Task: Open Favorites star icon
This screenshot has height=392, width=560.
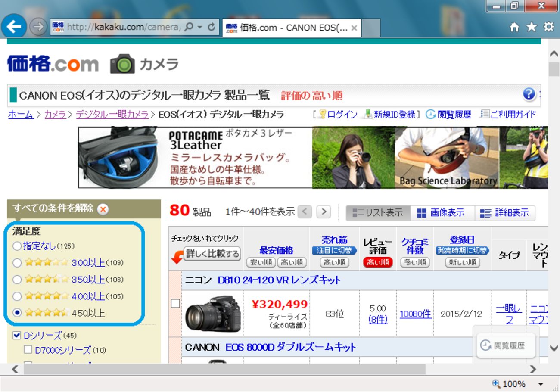Action: [532, 27]
